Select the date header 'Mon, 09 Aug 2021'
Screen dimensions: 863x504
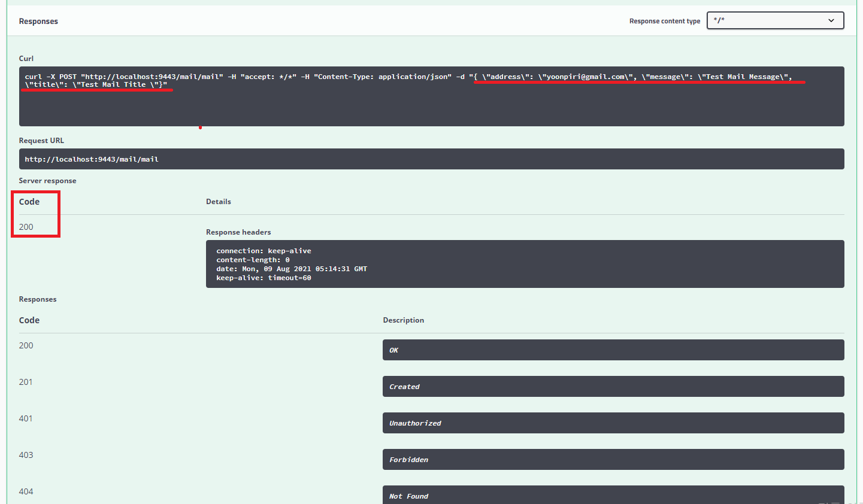click(292, 269)
